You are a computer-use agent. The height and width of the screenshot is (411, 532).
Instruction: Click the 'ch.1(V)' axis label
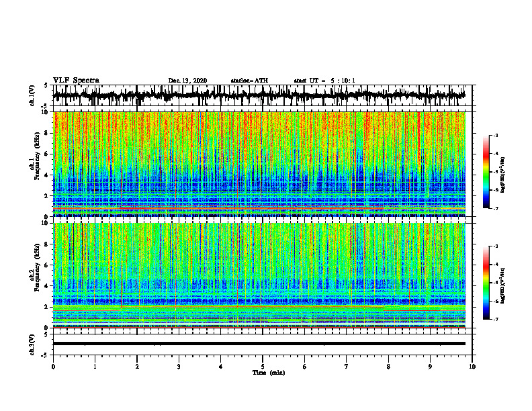click(x=32, y=95)
